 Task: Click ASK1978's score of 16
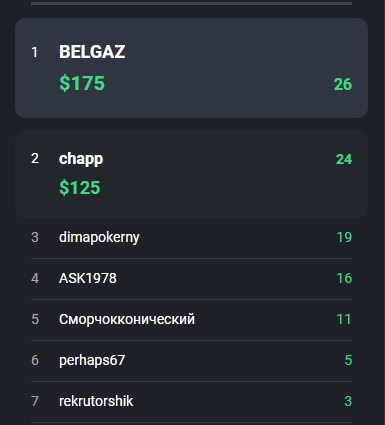click(x=344, y=278)
